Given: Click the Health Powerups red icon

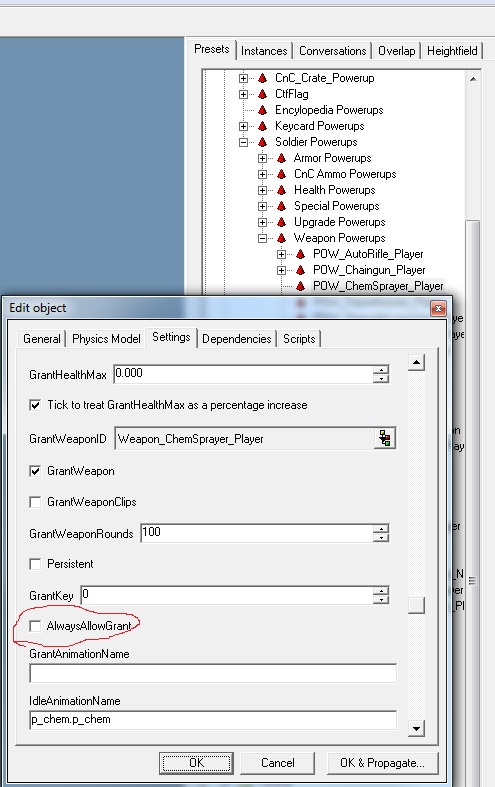Looking at the screenshot, I should point(282,190).
